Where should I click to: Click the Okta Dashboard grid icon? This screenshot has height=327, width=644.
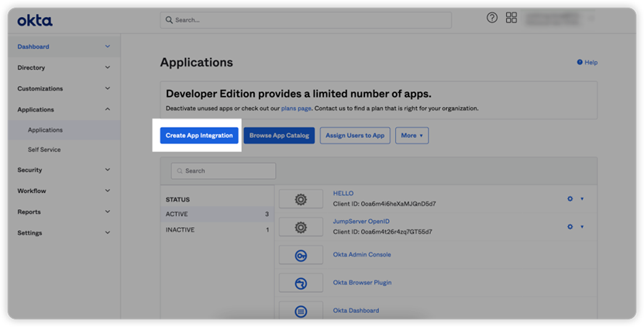(x=301, y=311)
